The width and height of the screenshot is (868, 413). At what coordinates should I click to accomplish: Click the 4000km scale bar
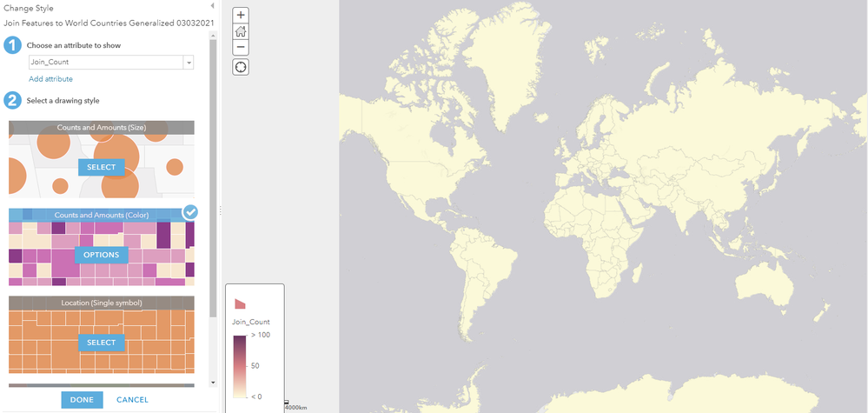pos(295,406)
